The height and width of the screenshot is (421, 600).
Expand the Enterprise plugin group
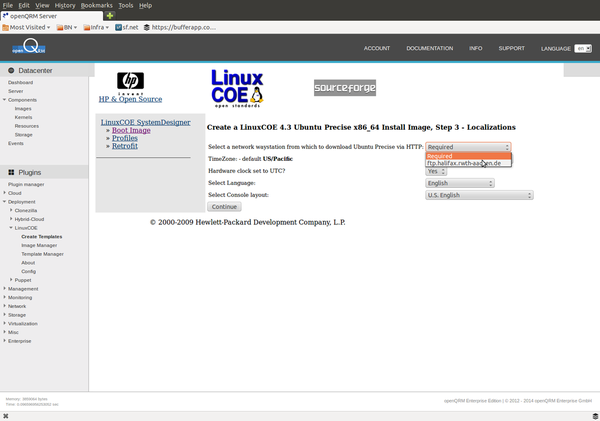(x=5, y=341)
